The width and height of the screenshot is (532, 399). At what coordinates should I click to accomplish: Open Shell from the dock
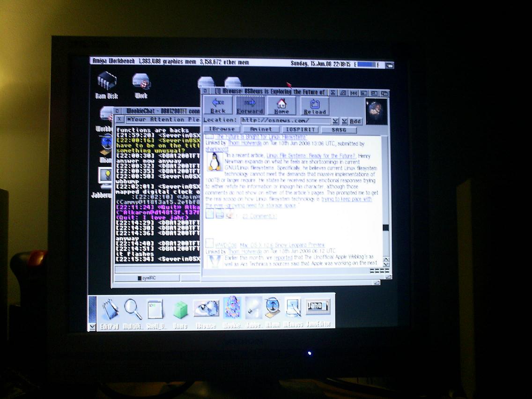pos(155,313)
